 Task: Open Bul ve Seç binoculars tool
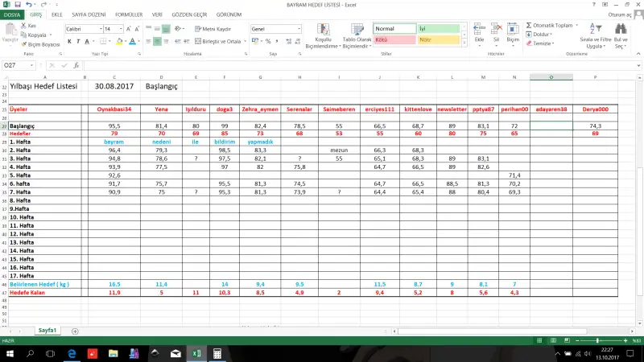621,35
